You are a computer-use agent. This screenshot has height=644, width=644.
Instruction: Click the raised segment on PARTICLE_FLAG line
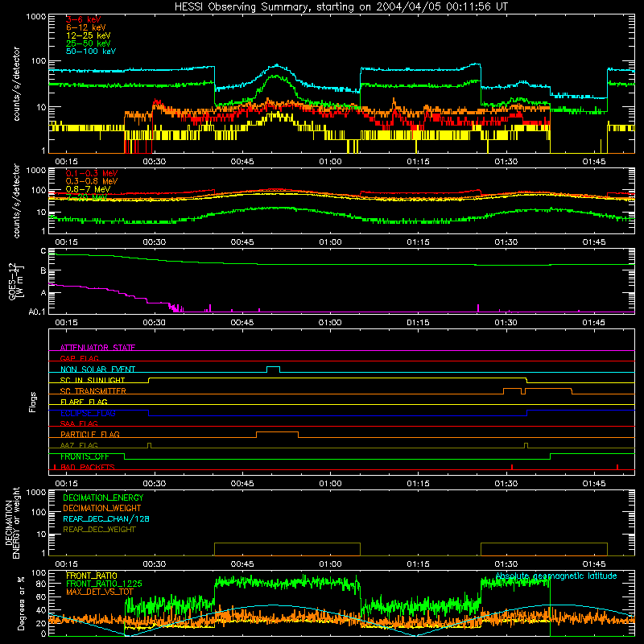click(x=277, y=435)
